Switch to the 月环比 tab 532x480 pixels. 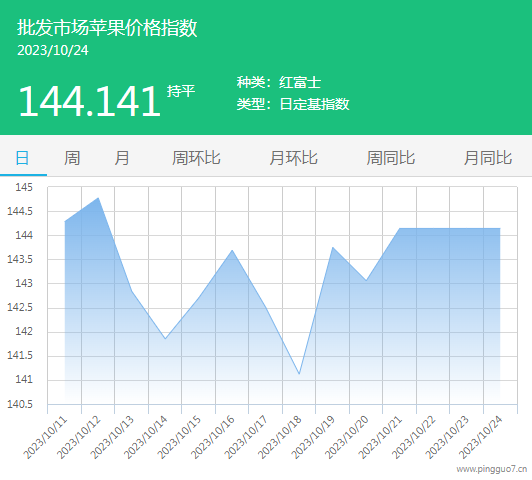coord(293,158)
